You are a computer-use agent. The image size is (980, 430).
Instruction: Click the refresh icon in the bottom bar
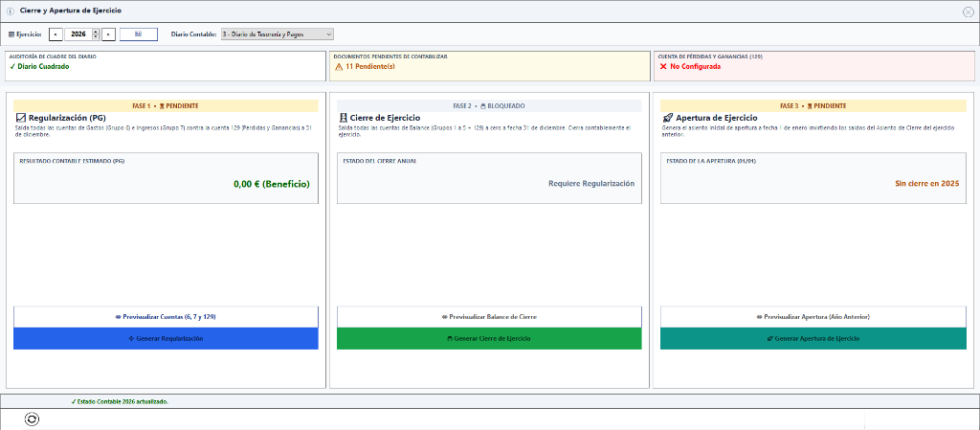pos(32,419)
